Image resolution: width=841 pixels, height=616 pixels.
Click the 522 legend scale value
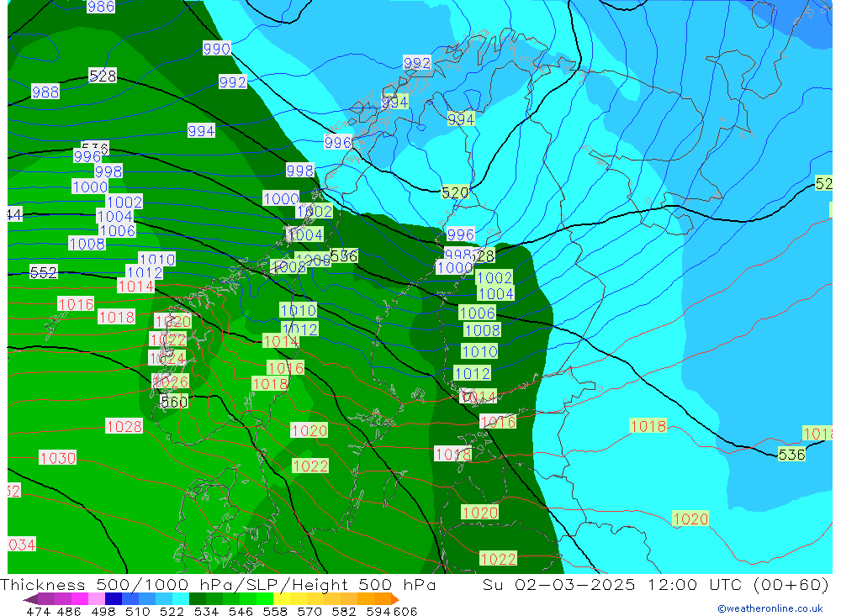point(172,611)
